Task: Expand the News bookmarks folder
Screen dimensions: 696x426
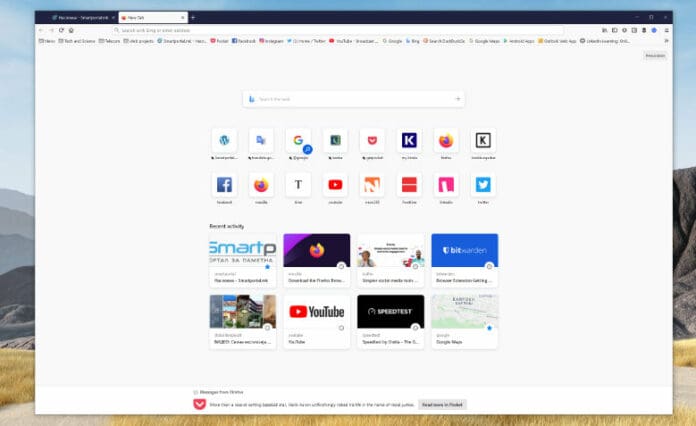Action: pyautogui.click(x=48, y=41)
